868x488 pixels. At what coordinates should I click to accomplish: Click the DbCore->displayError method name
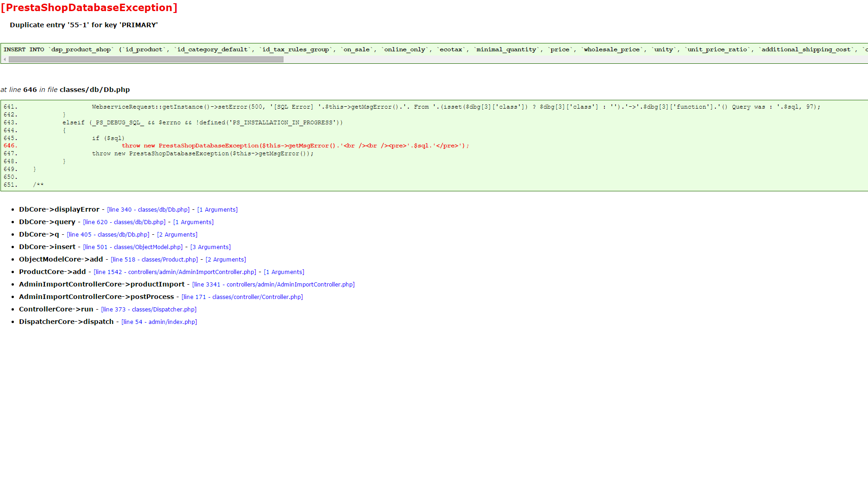(59, 209)
